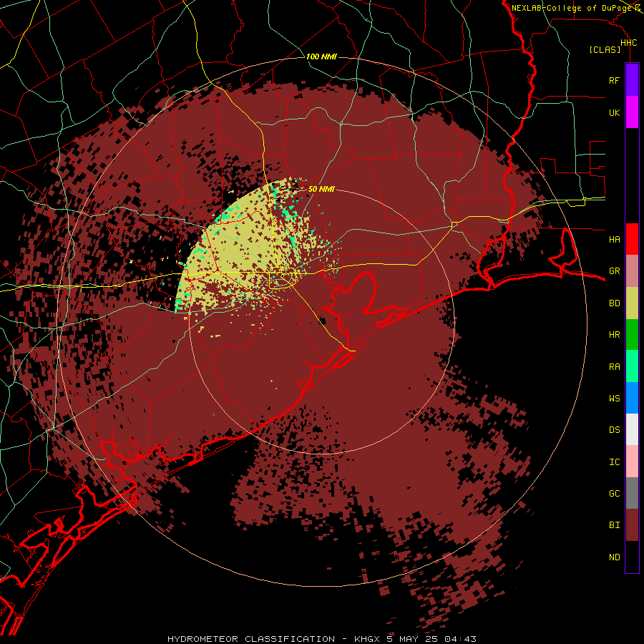
Task: Click the WS legend label
Action: click(x=614, y=398)
